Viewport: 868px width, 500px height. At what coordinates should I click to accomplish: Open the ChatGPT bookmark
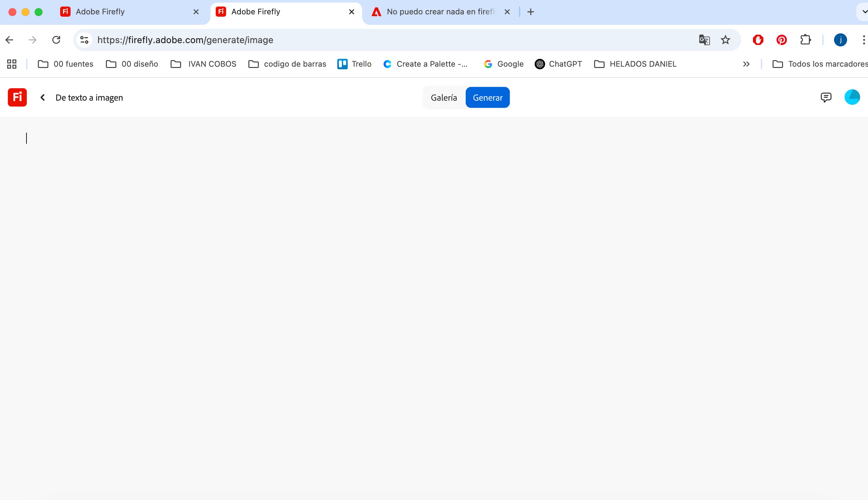pyautogui.click(x=558, y=64)
